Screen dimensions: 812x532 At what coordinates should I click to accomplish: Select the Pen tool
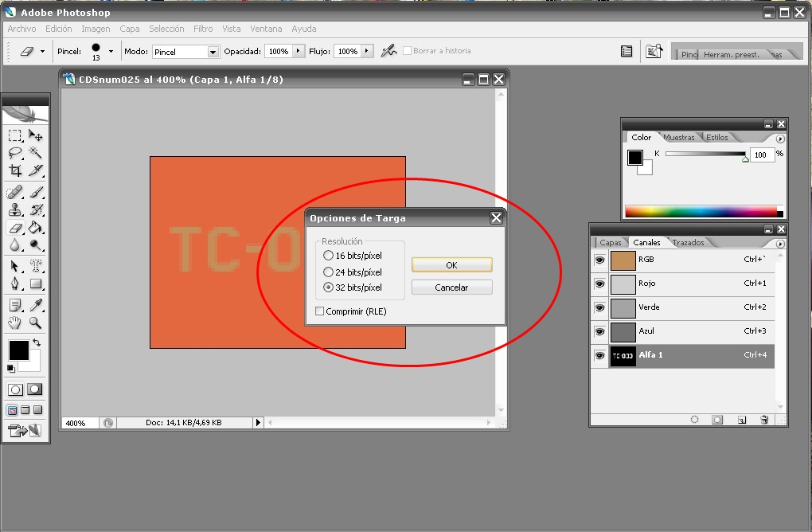tap(15, 284)
